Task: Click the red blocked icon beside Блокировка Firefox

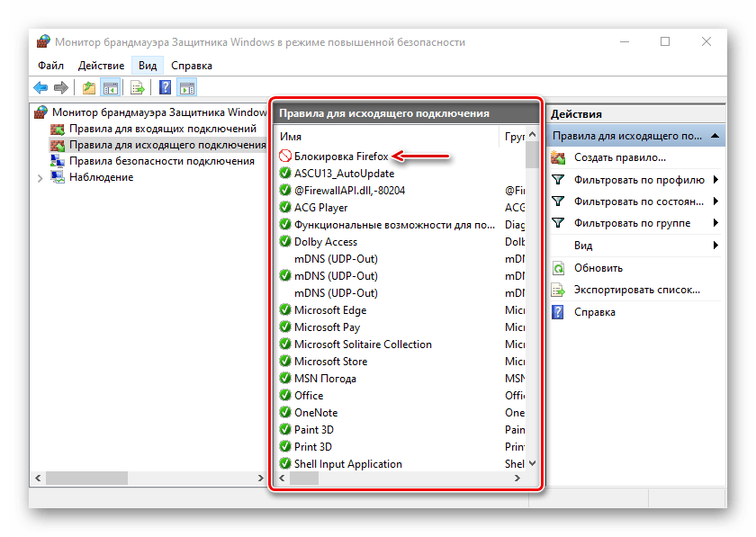Action: (x=285, y=157)
